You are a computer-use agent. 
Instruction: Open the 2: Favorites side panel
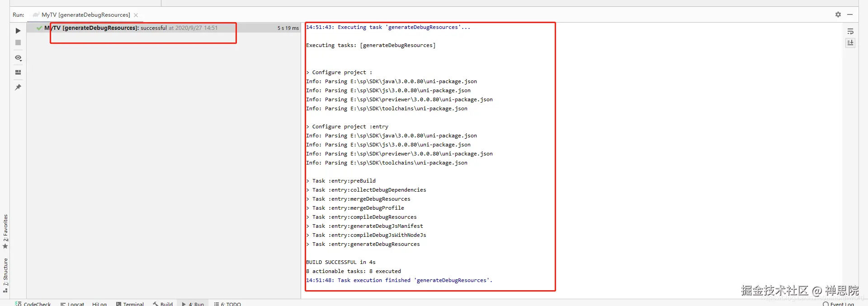point(5,231)
